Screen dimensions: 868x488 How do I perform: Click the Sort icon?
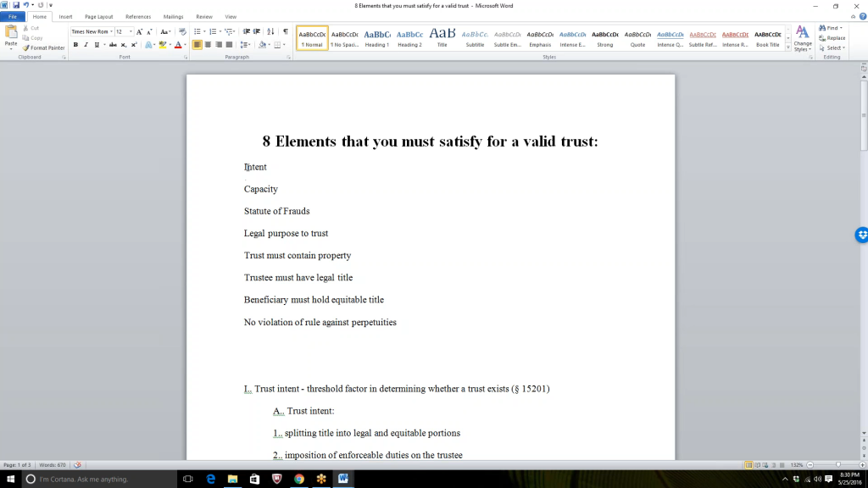(x=271, y=31)
